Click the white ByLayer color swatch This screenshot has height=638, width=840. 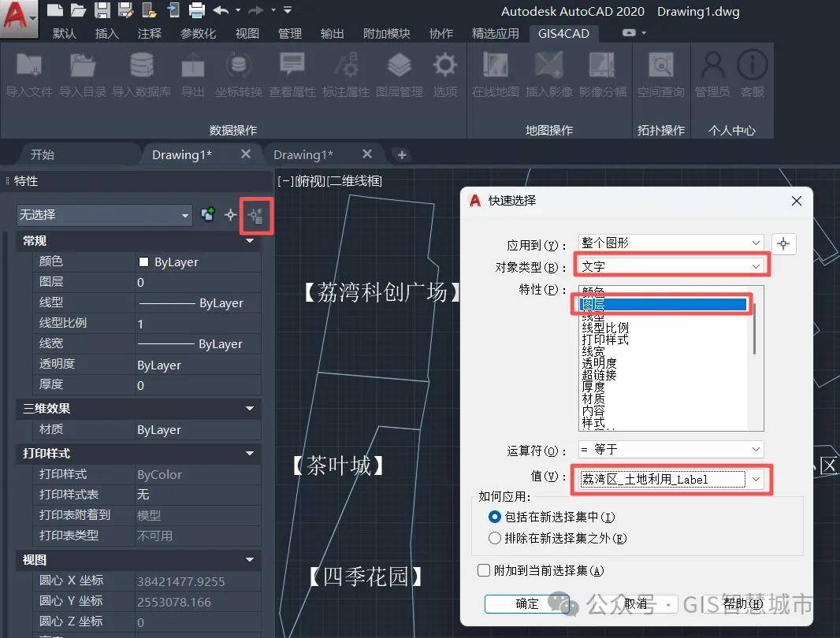[144, 262]
